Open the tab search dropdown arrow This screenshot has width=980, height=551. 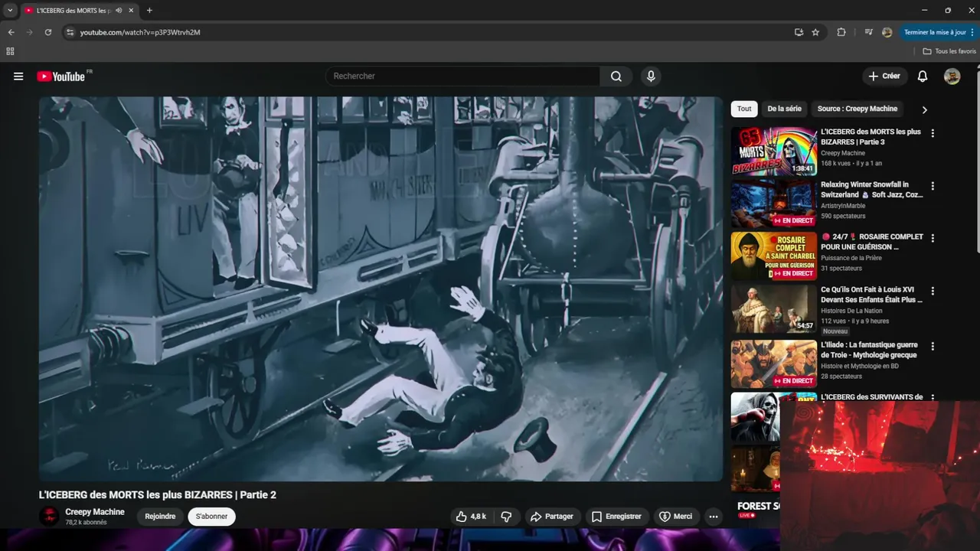tap(10, 11)
